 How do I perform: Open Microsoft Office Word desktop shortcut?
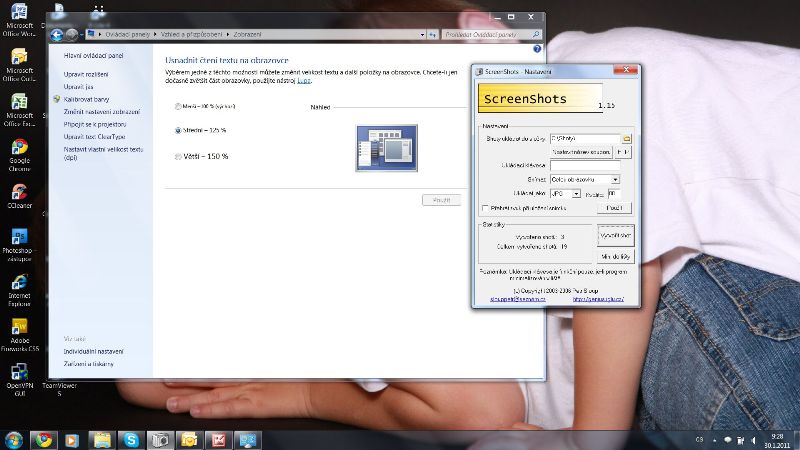(19, 20)
